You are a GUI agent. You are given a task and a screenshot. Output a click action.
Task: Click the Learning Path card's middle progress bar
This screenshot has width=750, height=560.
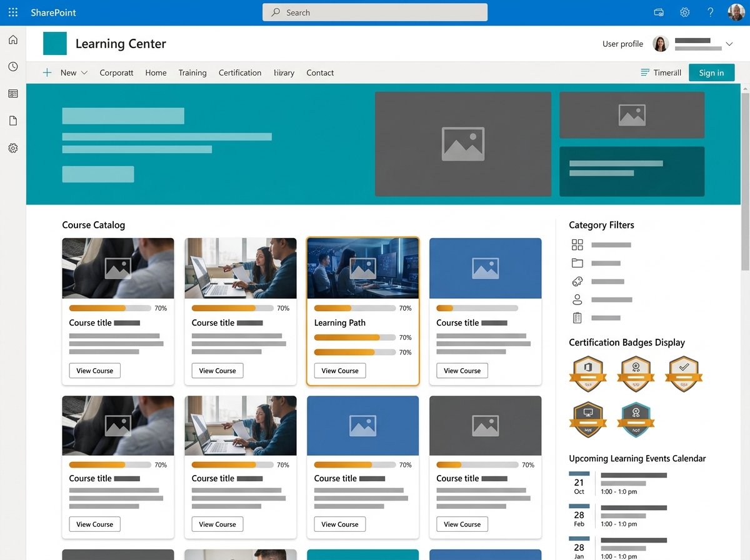(355, 337)
